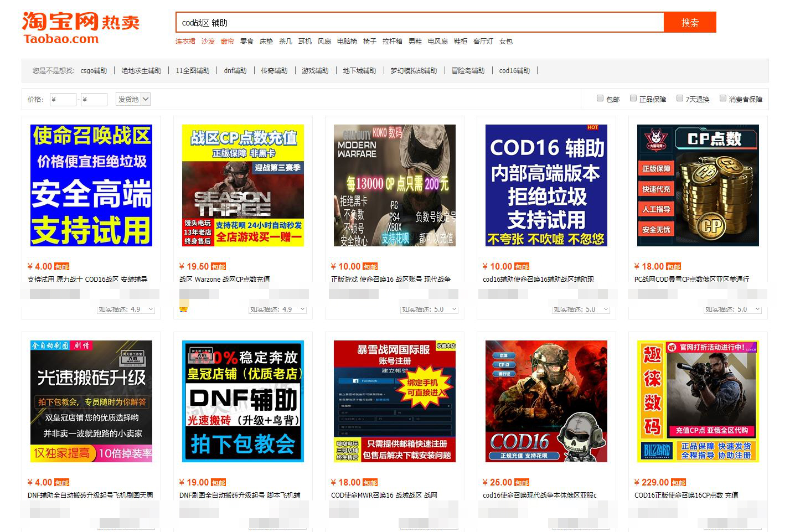Viewport: 795px width, 532px height.
Task: Open product title 'PC战网COD暴雪CP点数'
Action: (x=691, y=280)
